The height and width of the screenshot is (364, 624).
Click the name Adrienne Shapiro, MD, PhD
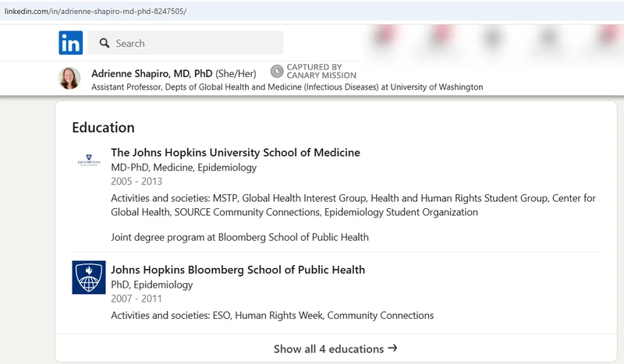pos(151,73)
